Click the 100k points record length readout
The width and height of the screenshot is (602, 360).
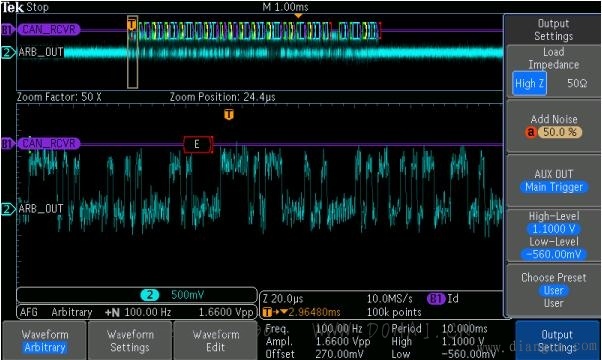(x=394, y=312)
